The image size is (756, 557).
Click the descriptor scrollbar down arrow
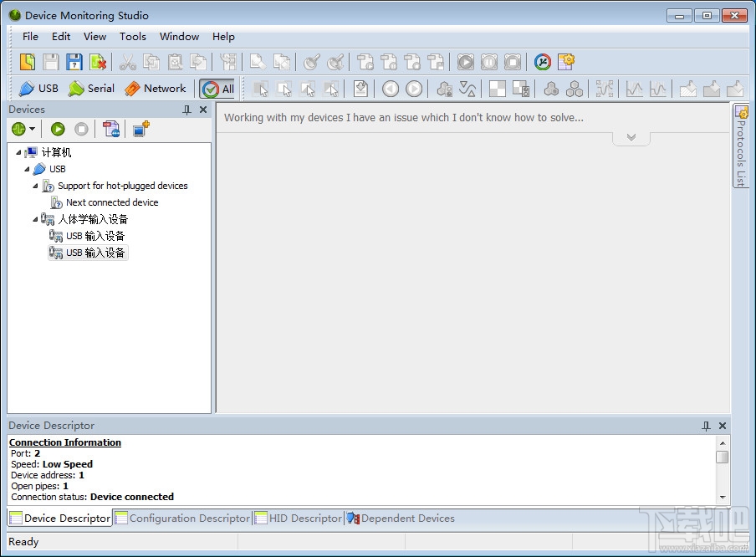click(723, 497)
